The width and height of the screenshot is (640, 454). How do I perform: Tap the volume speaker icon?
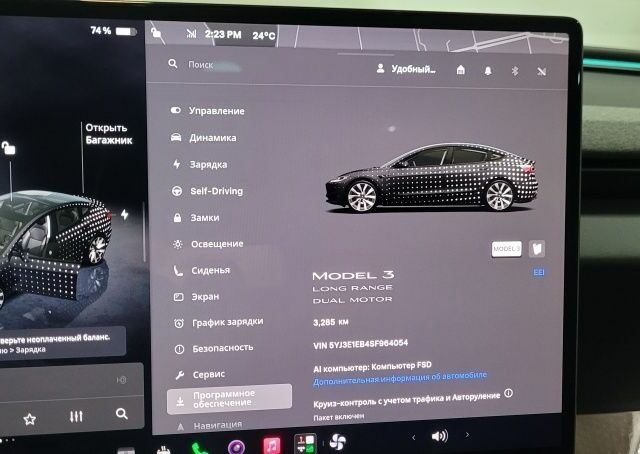point(440,436)
